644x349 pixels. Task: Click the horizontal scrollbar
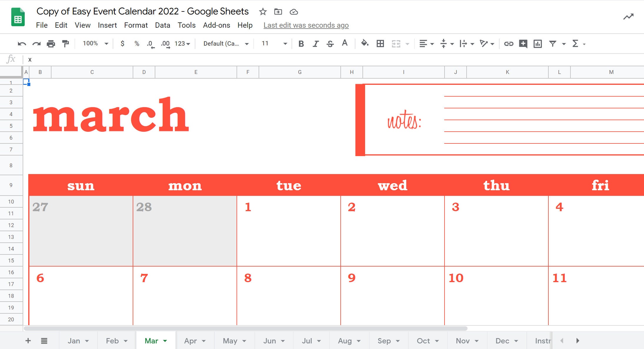[x=245, y=328]
